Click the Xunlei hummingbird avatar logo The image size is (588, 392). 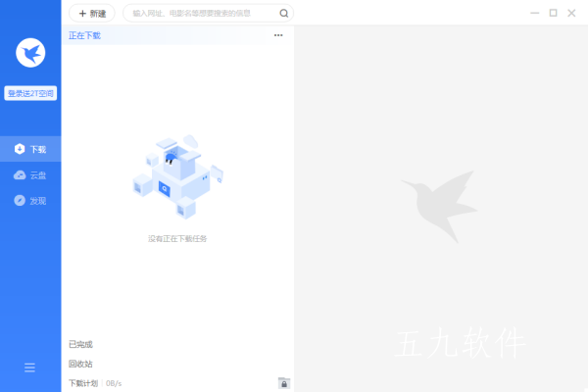(30, 53)
